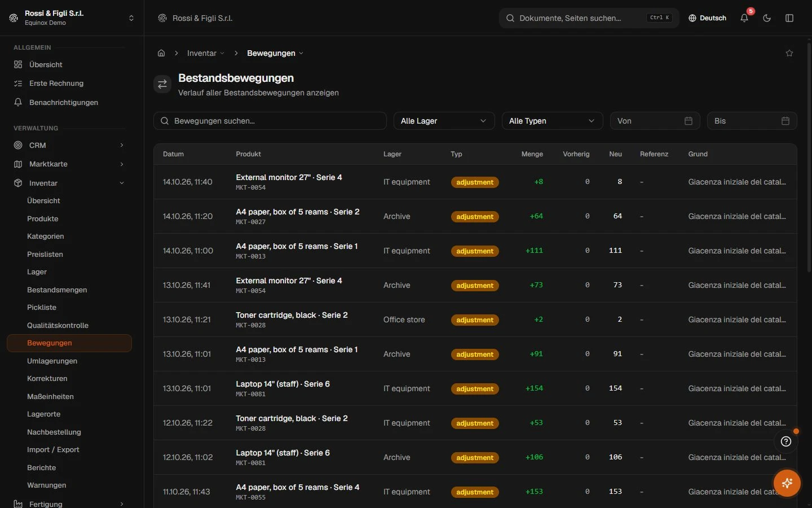Open Korrekturen in the sidebar
The width and height of the screenshot is (812, 508).
click(x=47, y=378)
